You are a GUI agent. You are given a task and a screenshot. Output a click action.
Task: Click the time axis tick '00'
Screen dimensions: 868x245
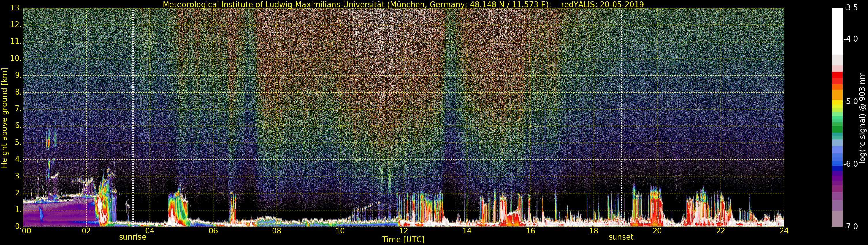tap(26, 231)
